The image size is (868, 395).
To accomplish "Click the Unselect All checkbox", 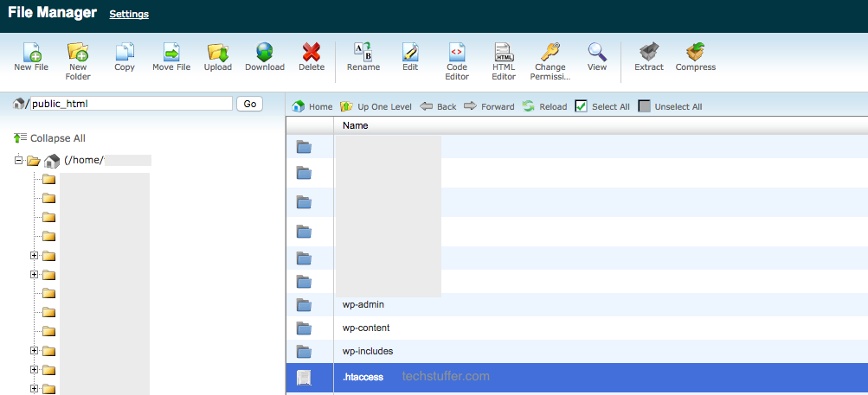I will pyautogui.click(x=644, y=106).
